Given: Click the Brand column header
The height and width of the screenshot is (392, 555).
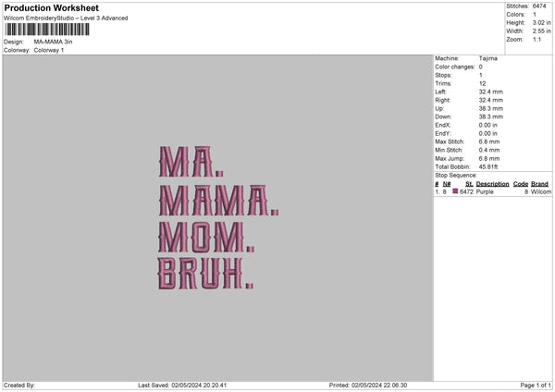Looking at the screenshot, I should 539,184.
